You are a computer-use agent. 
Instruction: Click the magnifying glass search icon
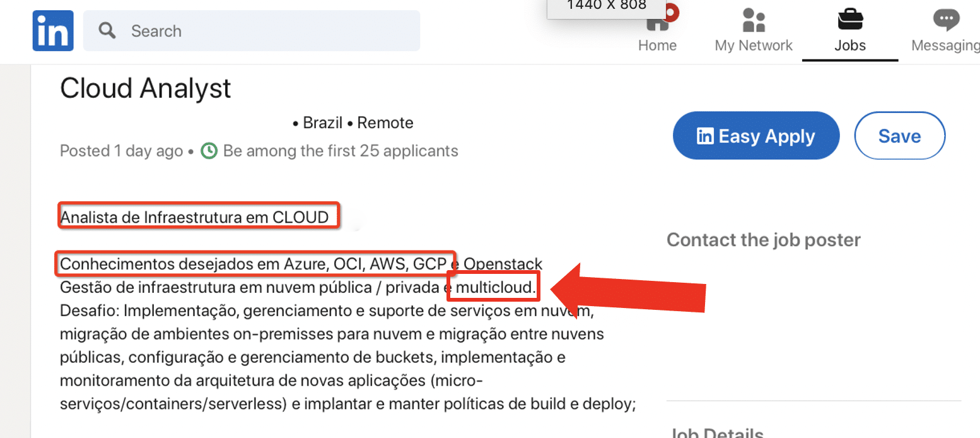point(106,30)
